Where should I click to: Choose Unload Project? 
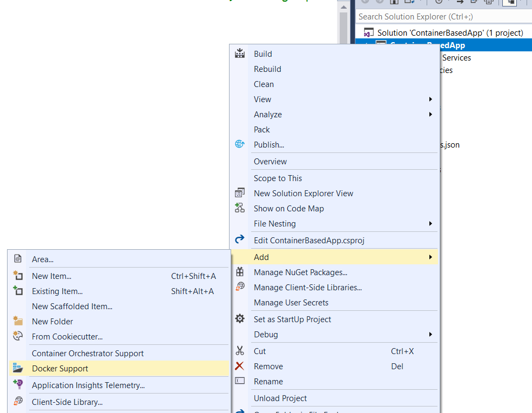[280, 398]
